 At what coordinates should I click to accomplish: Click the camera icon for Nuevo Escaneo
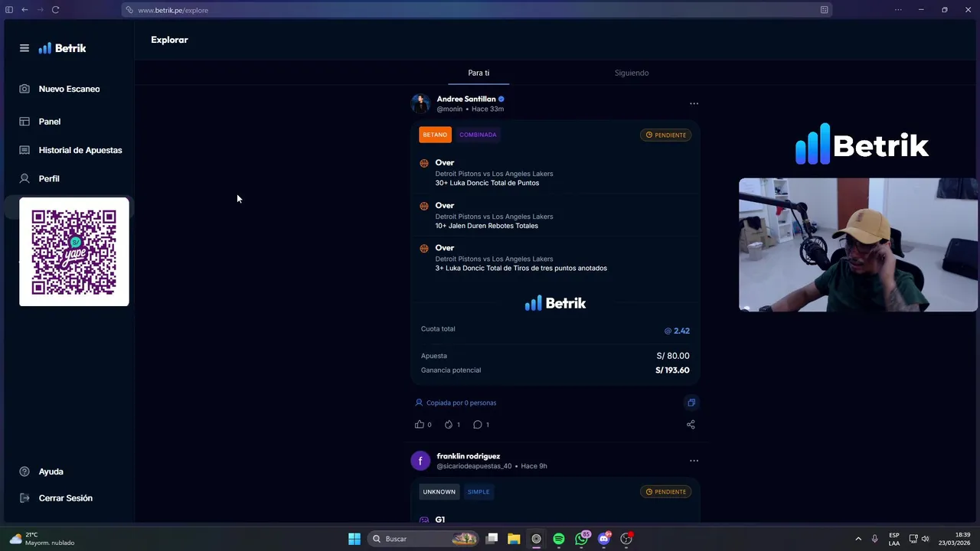coord(24,89)
